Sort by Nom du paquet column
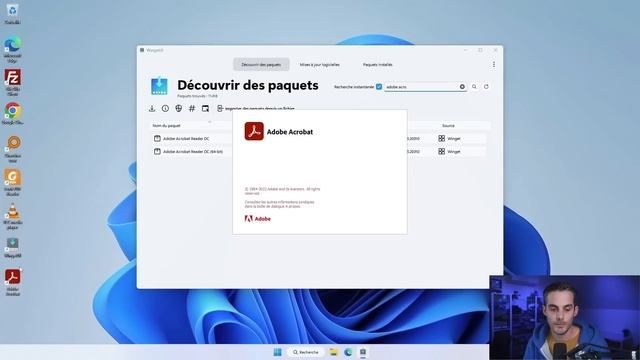640x360 pixels. (167, 126)
